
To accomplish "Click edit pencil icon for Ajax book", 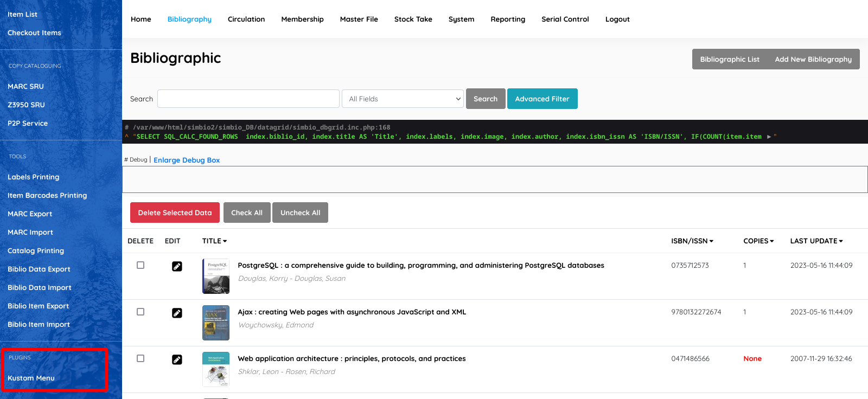I will 177,313.
